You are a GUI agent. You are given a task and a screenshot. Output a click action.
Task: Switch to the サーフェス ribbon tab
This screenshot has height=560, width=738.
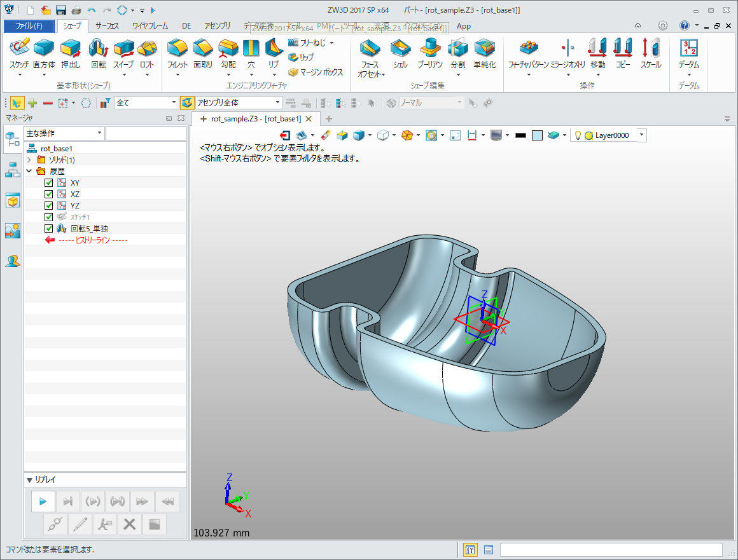pyautogui.click(x=107, y=26)
